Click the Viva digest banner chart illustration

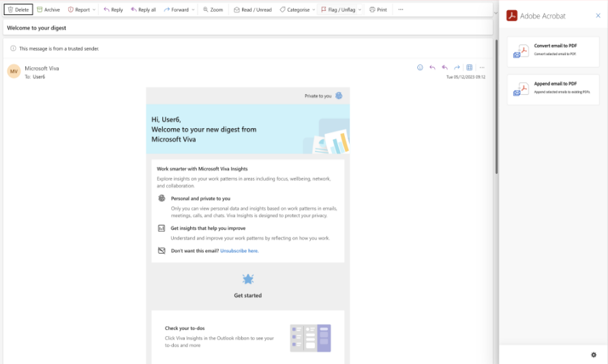coord(326,136)
